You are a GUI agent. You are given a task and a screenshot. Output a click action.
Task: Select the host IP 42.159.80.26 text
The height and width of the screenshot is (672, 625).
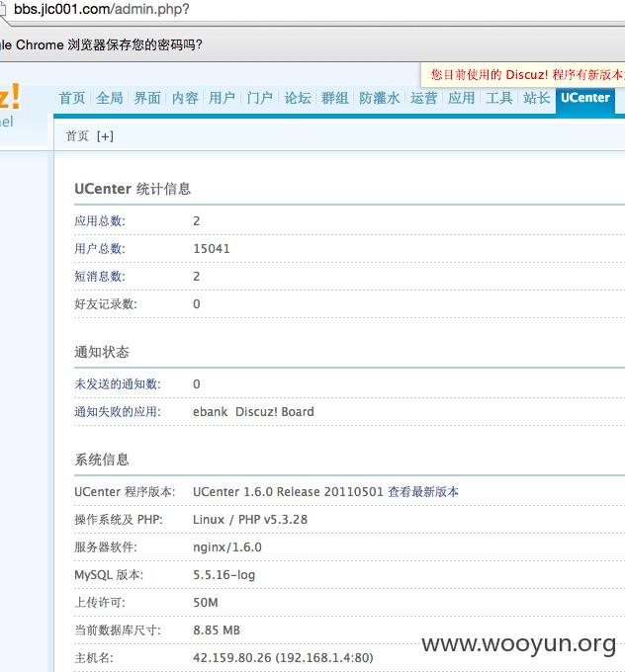232,658
